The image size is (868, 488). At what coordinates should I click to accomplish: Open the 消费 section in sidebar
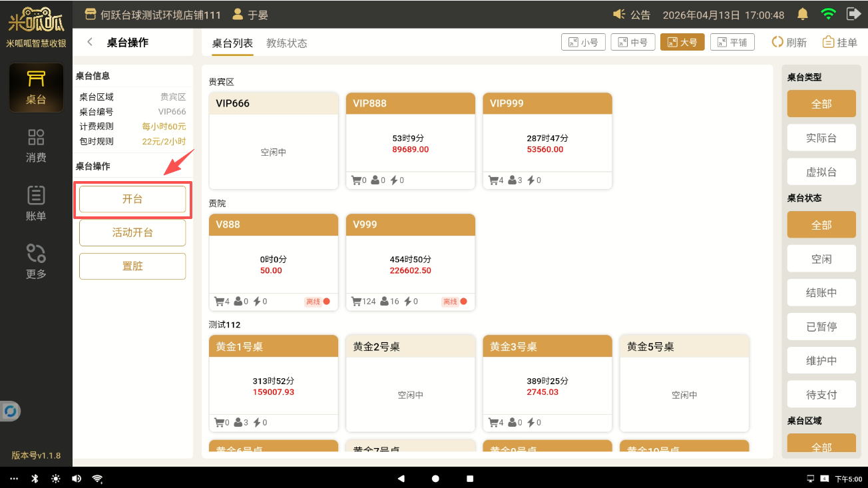pos(36,146)
